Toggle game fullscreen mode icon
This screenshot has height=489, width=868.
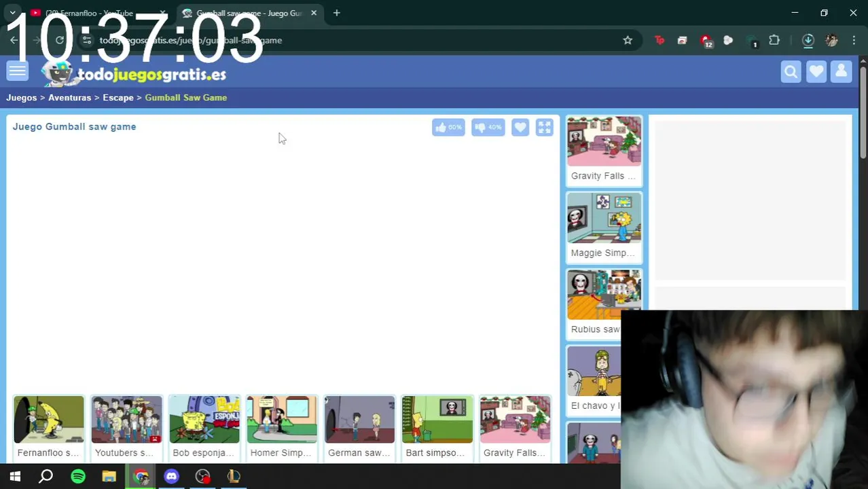545,127
